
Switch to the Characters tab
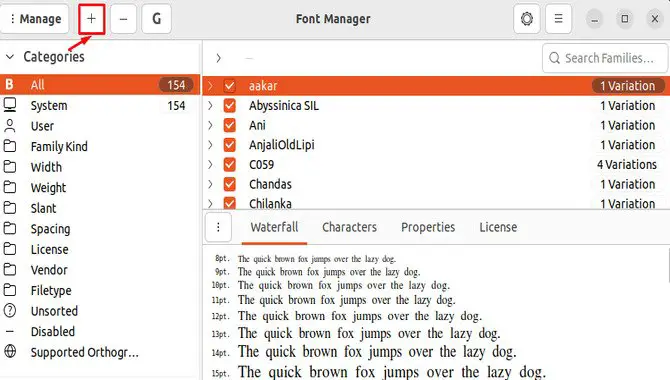coord(350,227)
